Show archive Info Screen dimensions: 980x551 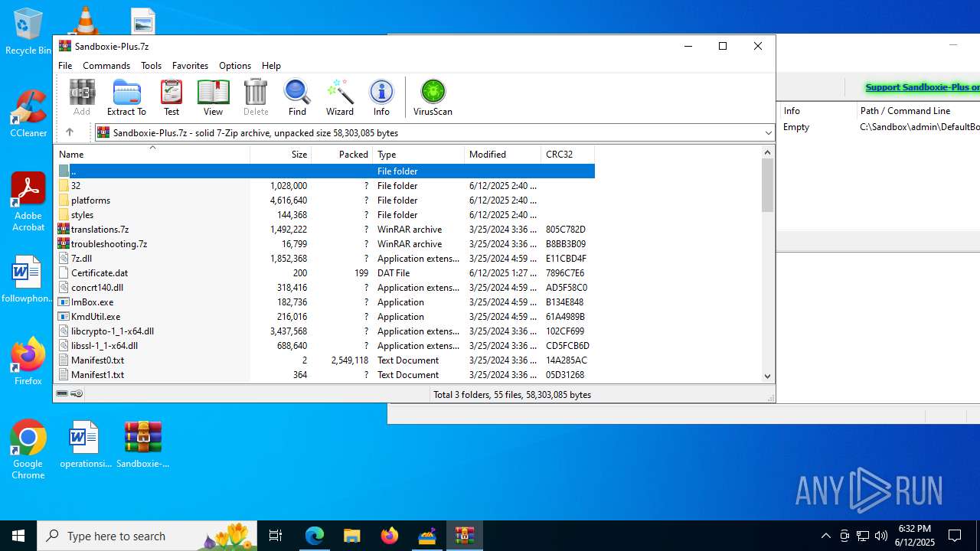381,97
